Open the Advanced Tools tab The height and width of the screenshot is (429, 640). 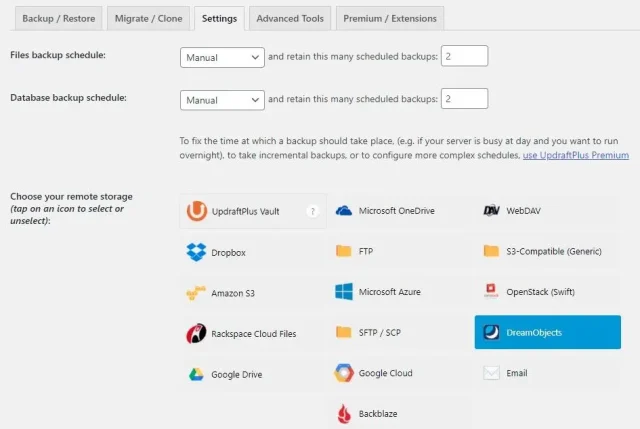[289, 18]
